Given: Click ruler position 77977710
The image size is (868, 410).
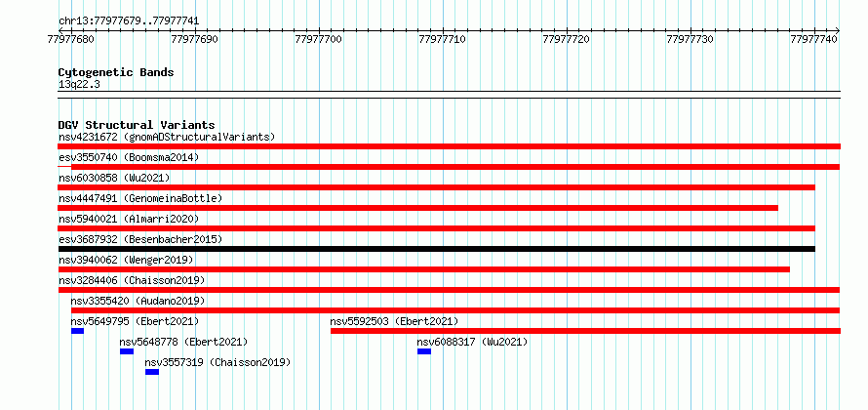Looking at the screenshot, I should point(443,39).
